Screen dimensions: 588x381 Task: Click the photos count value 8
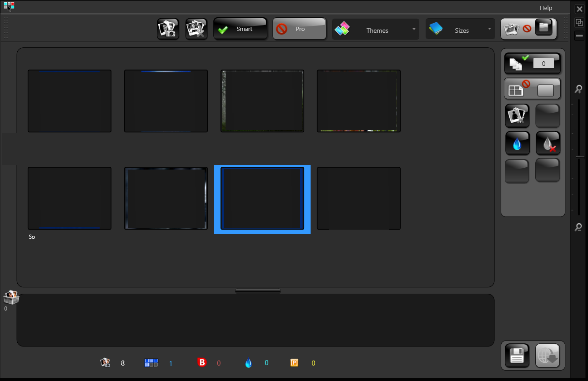pyautogui.click(x=123, y=363)
